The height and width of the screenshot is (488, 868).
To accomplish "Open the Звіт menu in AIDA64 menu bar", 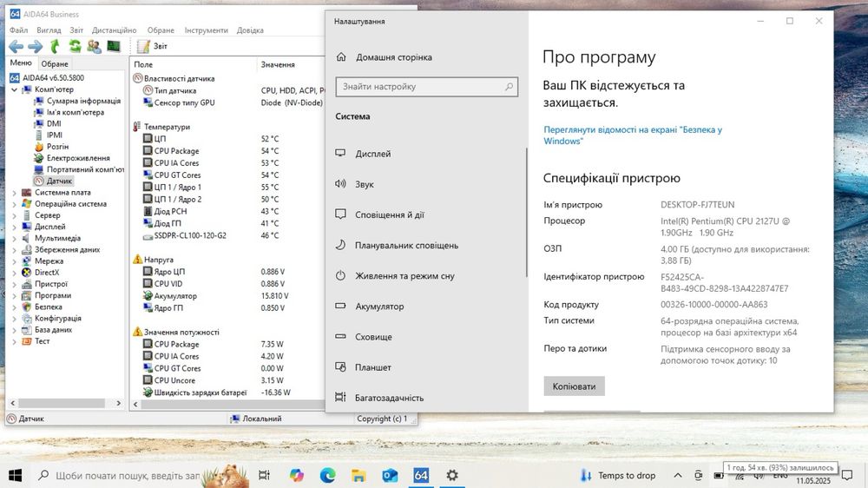I will click(x=76, y=30).
